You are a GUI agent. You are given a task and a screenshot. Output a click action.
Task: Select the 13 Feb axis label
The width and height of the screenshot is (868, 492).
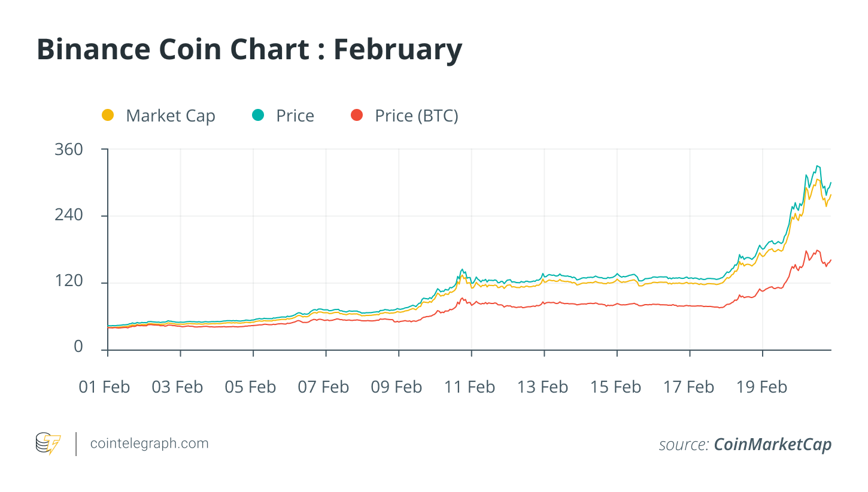point(542,387)
